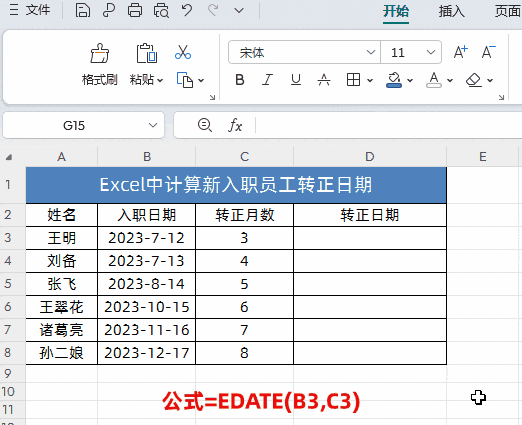Select the 格式刷 format painter

(99, 64)
